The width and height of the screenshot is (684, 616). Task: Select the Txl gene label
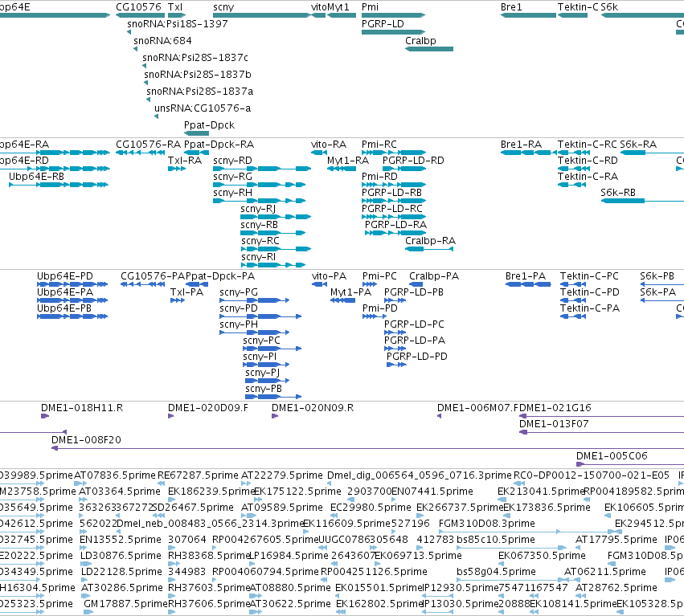point(175,7)
